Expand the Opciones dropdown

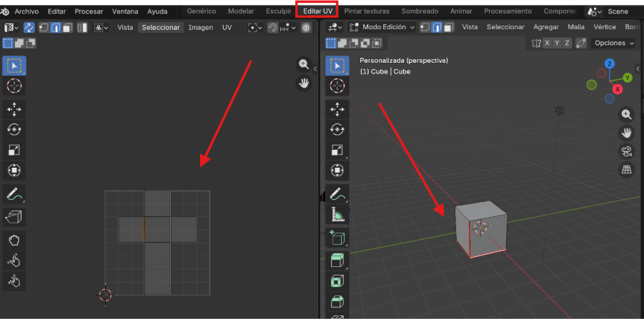click(613, 43)
